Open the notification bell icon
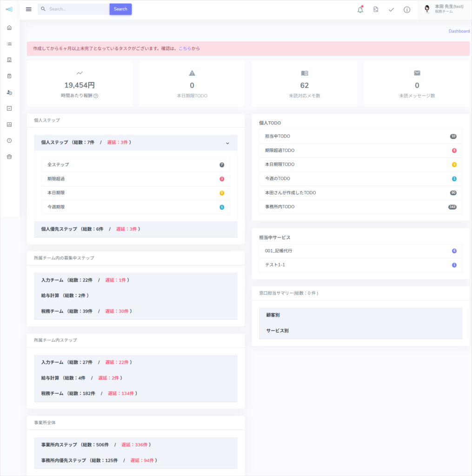 coord(360,9)
